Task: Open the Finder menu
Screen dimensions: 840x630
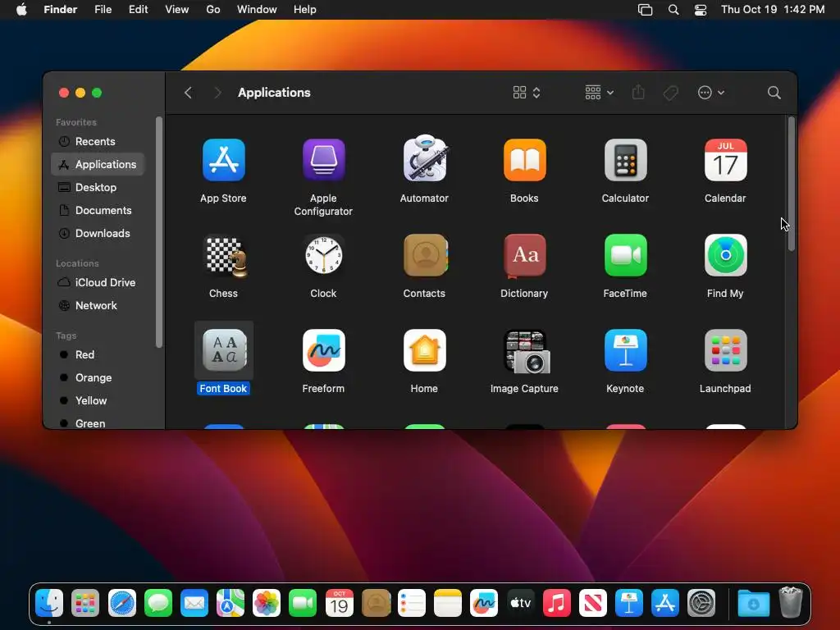Action: pyautogui.click(x=61, y=10)
